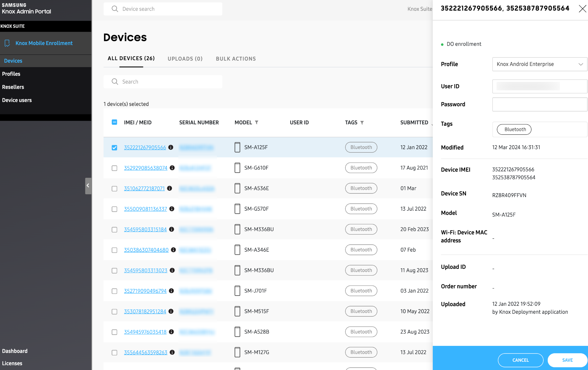Click the phone icon beside SM-G610F
The width and height of the screenshot is (588, 370).
click(237, 168)
